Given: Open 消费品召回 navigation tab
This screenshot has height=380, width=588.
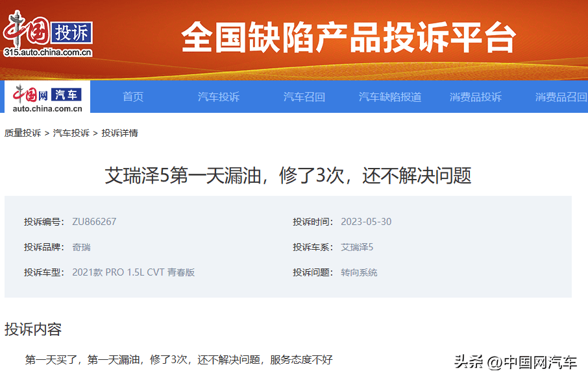Looking at the screenshot, I should click(x=561, y=97).
